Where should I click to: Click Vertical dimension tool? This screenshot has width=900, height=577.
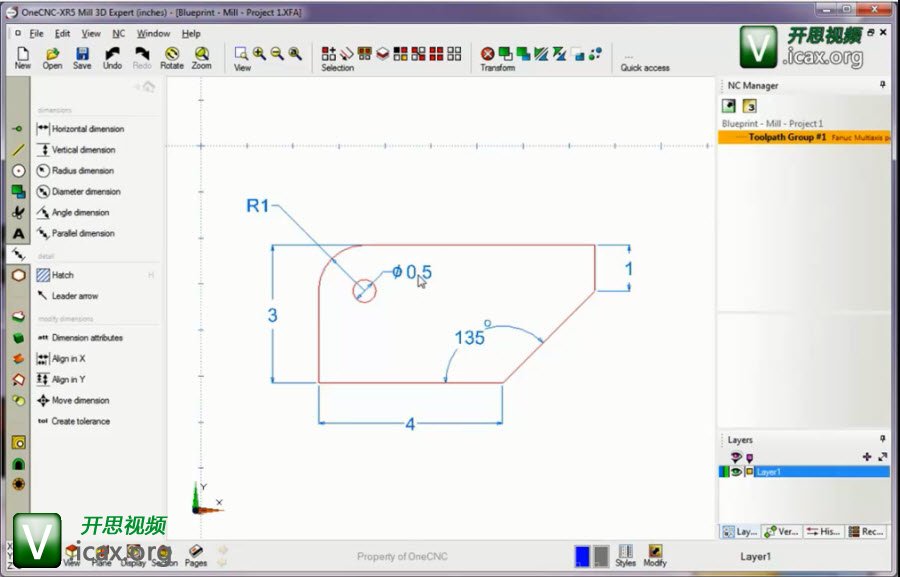point(76,150)
